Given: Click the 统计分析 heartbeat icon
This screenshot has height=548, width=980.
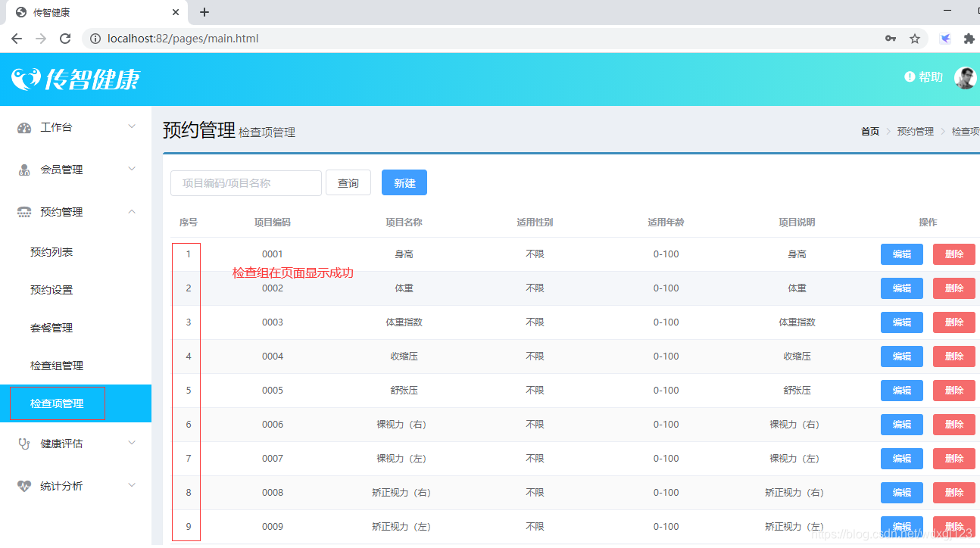Looking at the screenshot, I should (x=24, y=486).
